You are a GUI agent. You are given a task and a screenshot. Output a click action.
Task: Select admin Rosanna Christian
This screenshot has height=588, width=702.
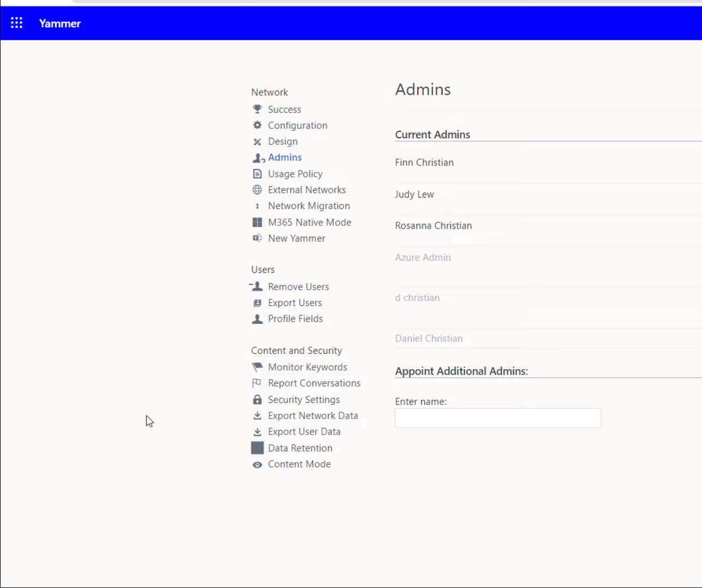tap(434, 225)
